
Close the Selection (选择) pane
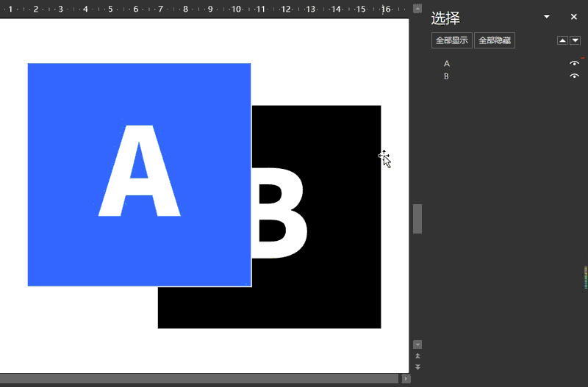coord(574,16)
